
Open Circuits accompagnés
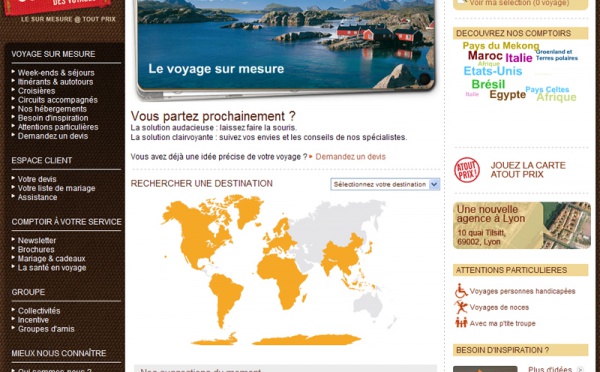click(57, 100)
